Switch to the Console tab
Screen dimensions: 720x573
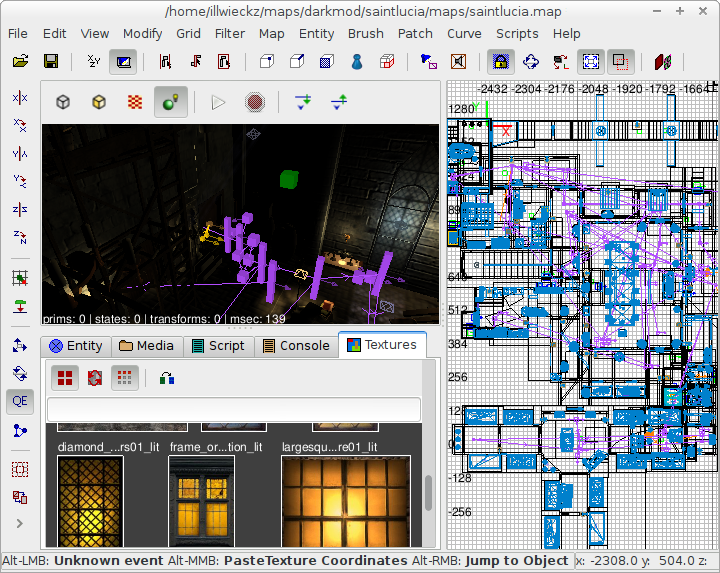point(296,346)
